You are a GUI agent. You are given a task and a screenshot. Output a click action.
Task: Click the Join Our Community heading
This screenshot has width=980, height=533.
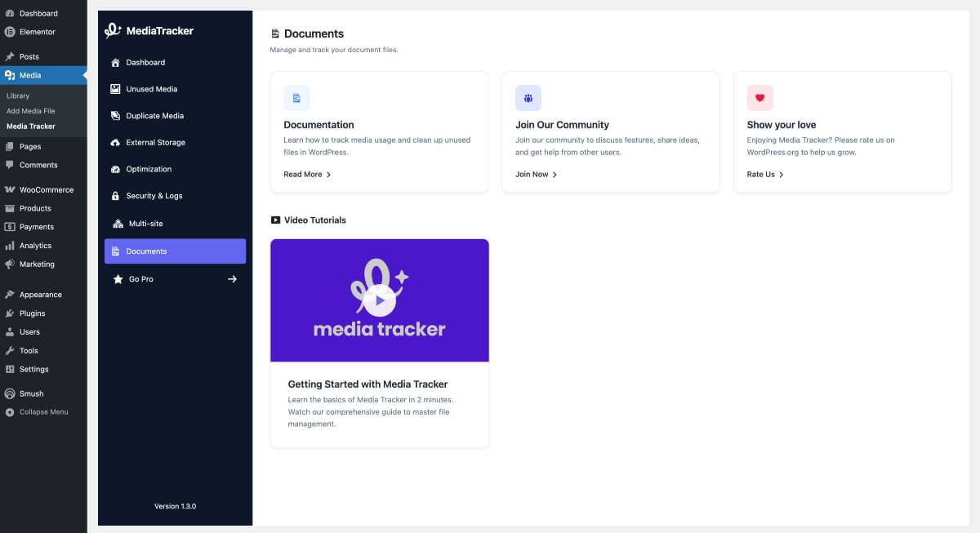point(562,125)
